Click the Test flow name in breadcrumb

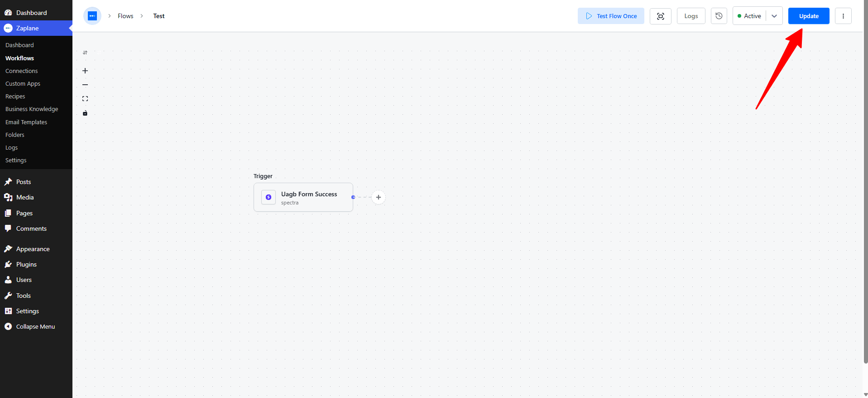click(x=159, y=16)
